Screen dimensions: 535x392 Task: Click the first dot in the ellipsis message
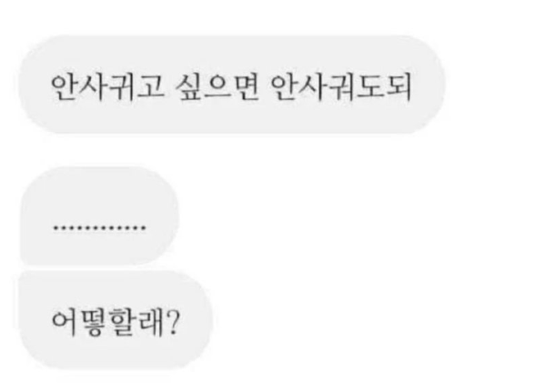point(56,228)
